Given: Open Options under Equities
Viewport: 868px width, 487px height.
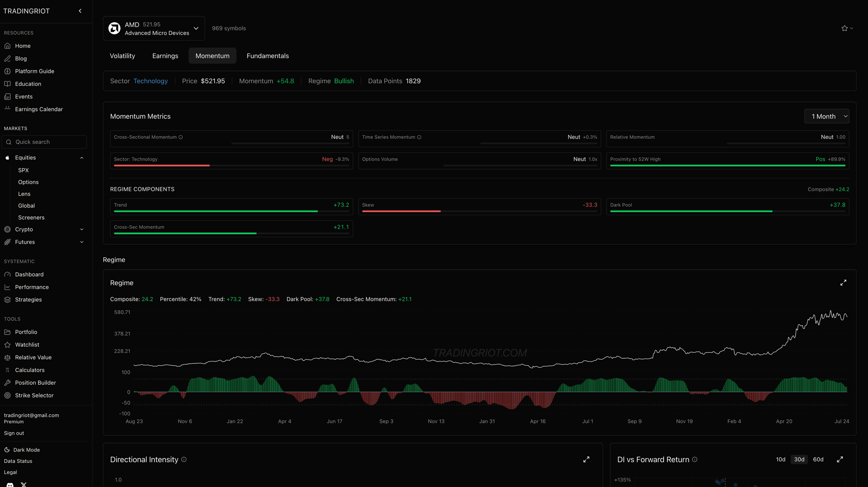Looking at the screenshot, I should click(28, 182).
